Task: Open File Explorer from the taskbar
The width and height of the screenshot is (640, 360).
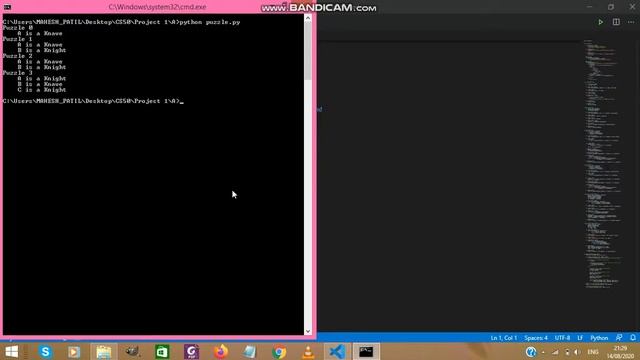Action: pyautogui.click(x=104, y=351)
